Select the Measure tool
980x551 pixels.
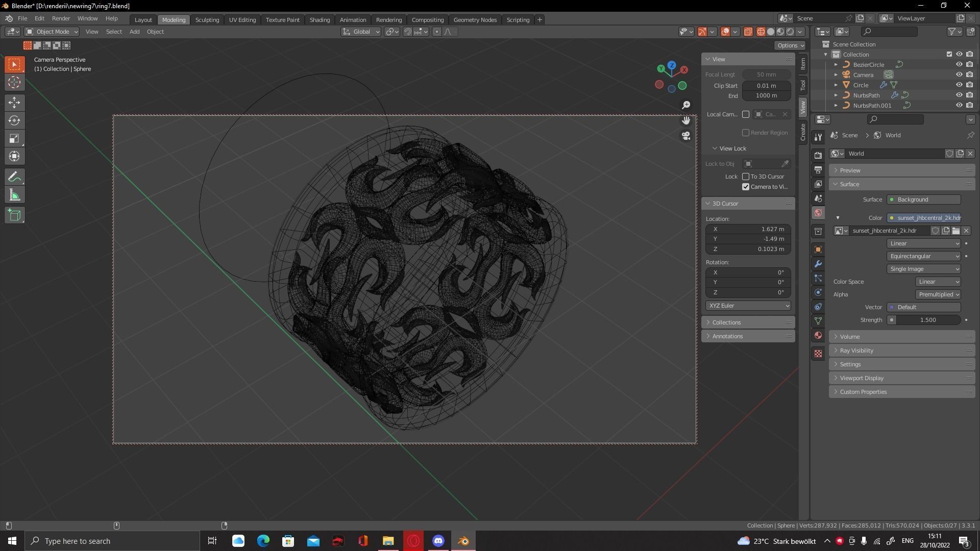pyautogui.click(x=14, y=195)
